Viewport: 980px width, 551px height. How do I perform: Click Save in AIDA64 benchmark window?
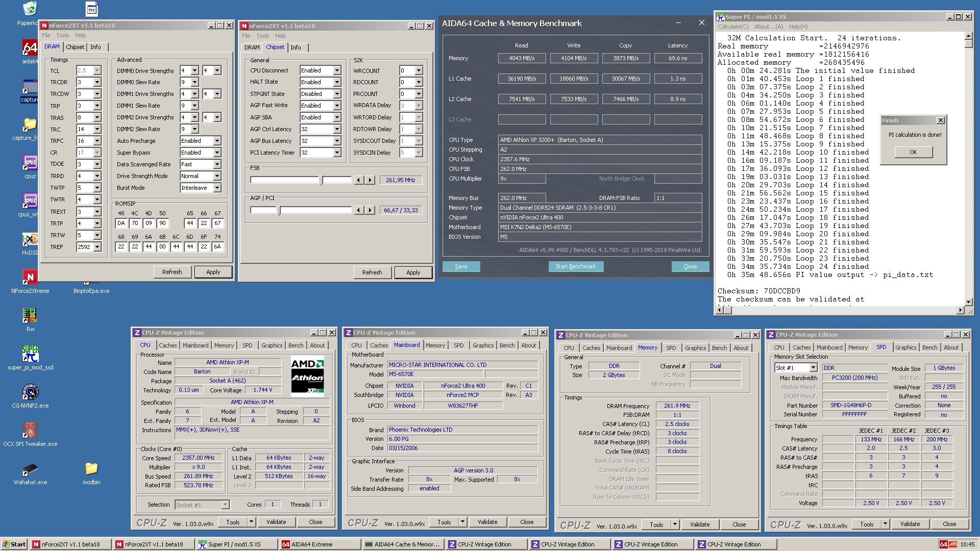[461, 266]
